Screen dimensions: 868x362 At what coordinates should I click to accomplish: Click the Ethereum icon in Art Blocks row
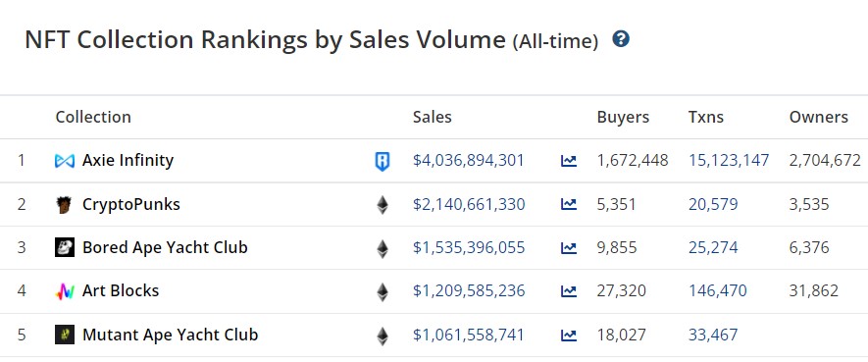(x=382, y=291)
